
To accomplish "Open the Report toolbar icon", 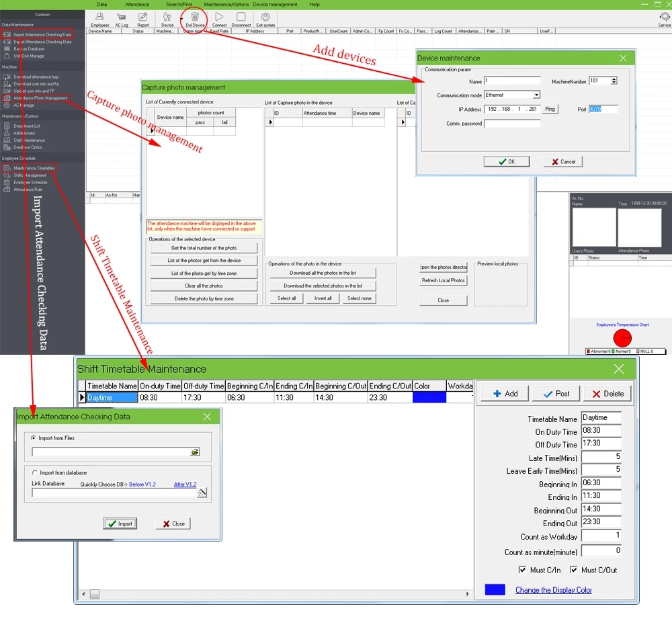I will click(x=143, y=17).
